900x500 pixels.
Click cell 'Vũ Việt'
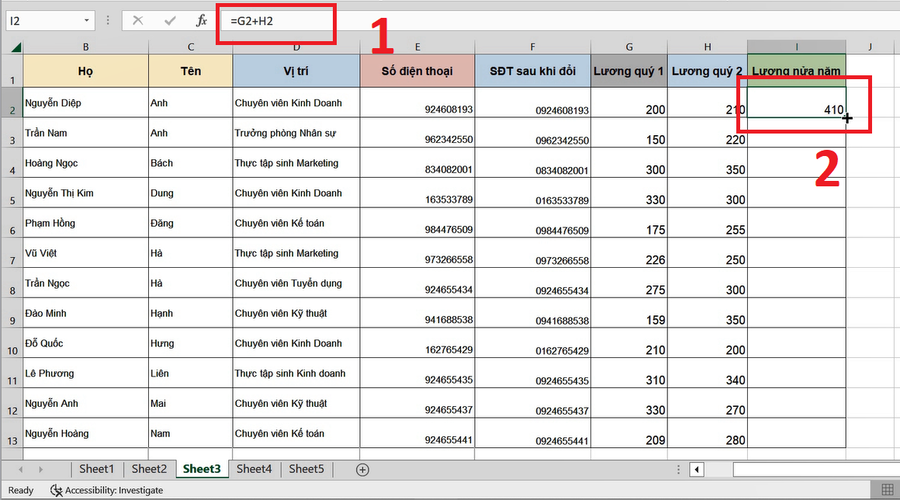[x=86, y=253]
